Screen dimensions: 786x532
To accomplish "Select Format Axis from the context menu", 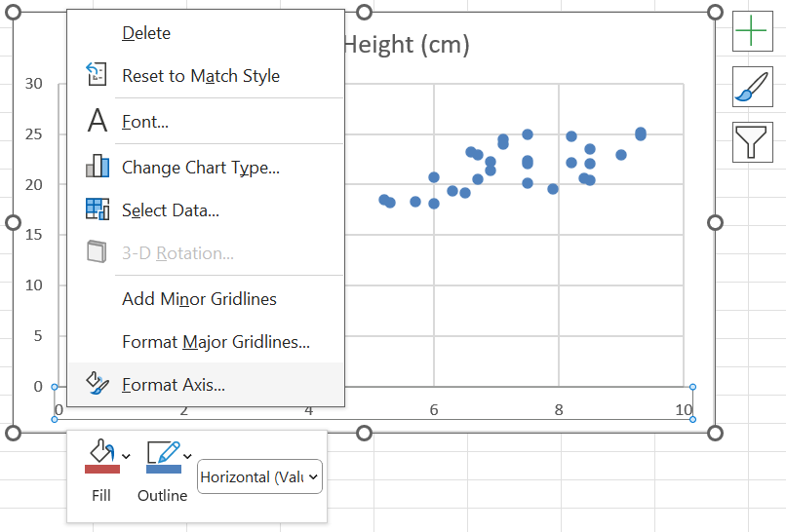I will (x=174, y=385).
